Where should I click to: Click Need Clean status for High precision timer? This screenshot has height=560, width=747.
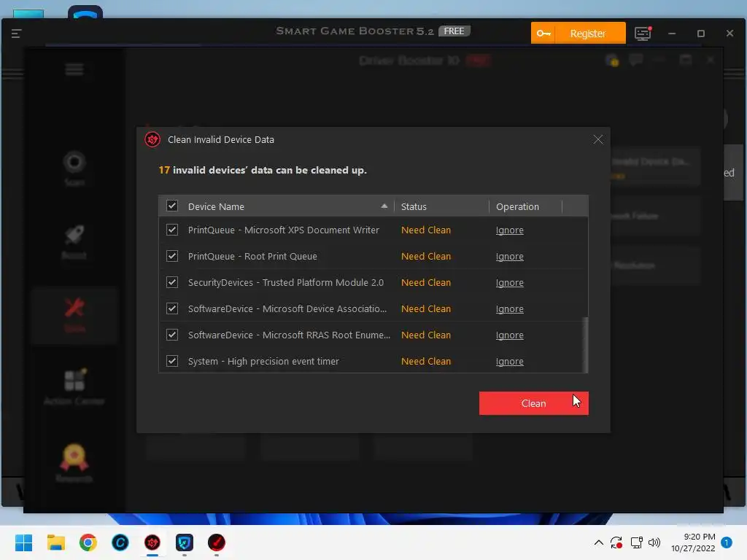pyautogui.click(x=426, y=361)
